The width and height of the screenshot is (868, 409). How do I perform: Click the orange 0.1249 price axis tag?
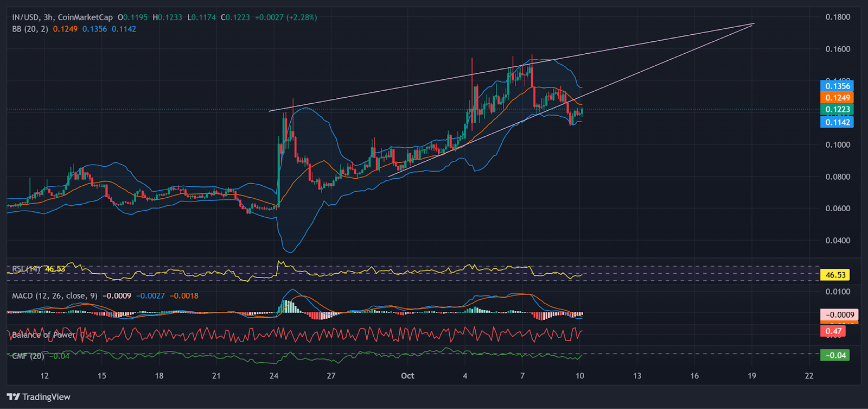pyautogui.click(x=837, y=98)
